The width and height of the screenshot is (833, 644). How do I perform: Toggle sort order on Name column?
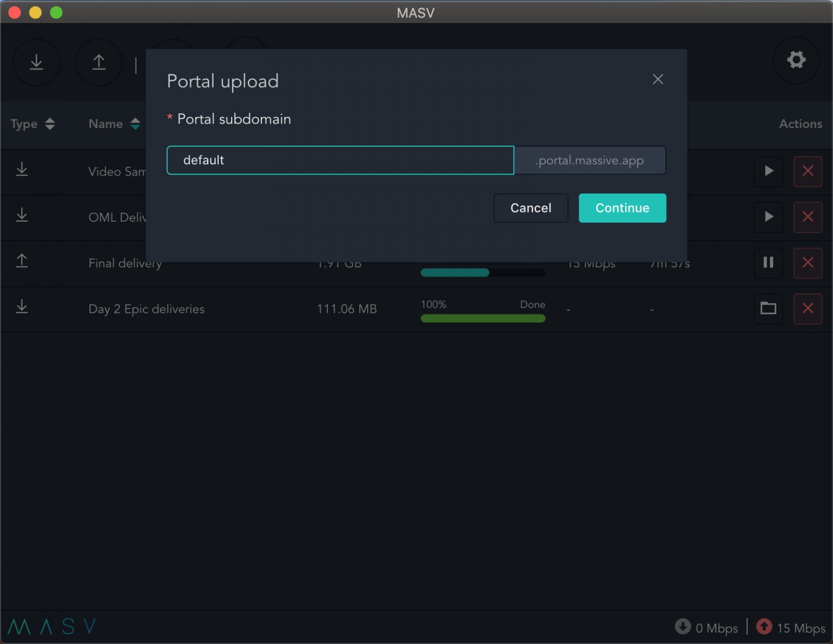point(135,124)
